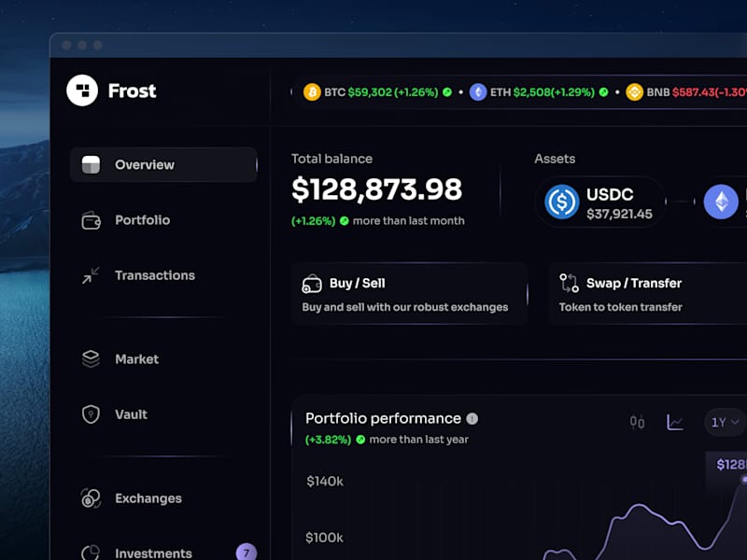Click the Vault shield icon
Screen dimensions: 747x560
tap(91, 414)
